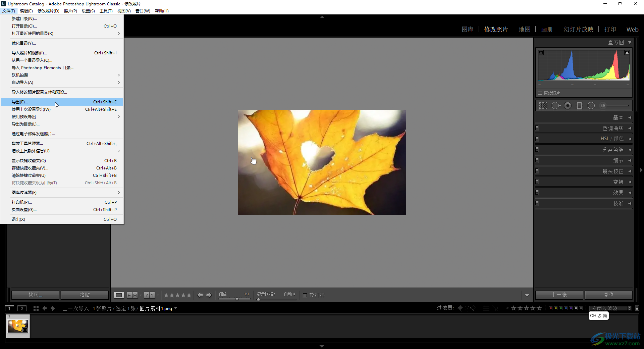
Task: Expand the 基本 panel
Action: tap(630, 117)
